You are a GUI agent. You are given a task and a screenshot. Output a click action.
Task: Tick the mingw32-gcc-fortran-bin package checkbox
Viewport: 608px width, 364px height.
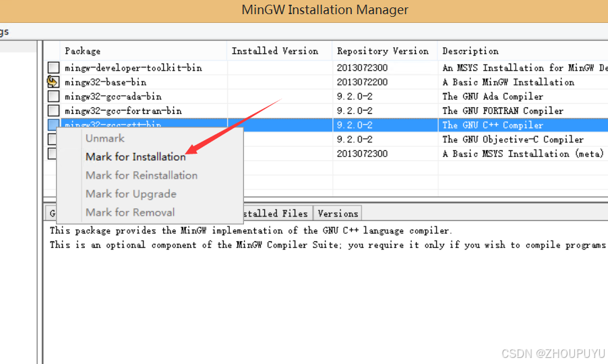(53, 111)
